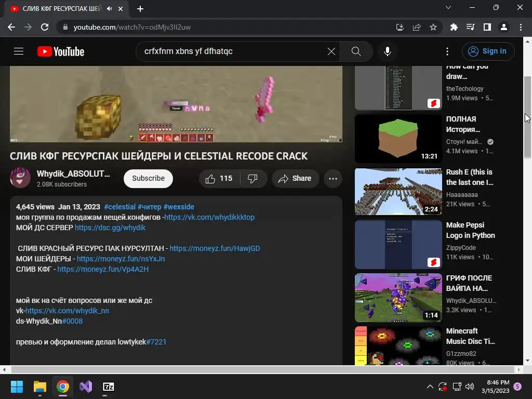The width and height of the screenshot is (532, 399).
Task: Open the Whydik_ABSOLUT... channel name under the video
Action: 73,174
